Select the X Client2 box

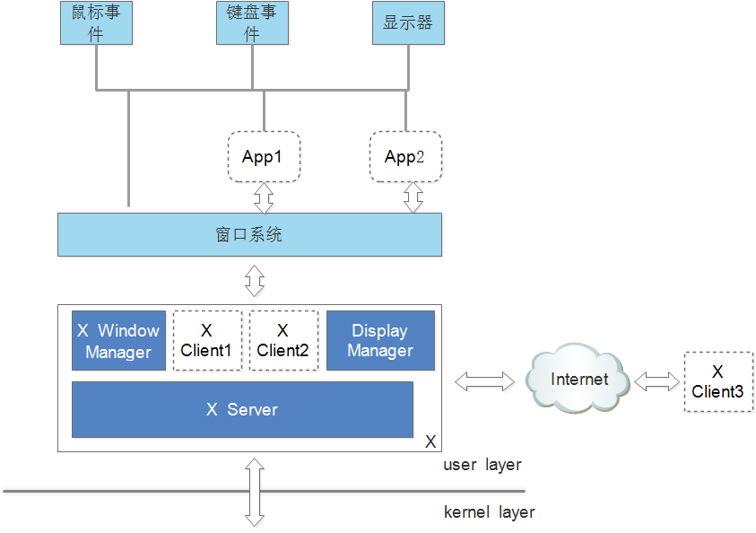[284, 341]
